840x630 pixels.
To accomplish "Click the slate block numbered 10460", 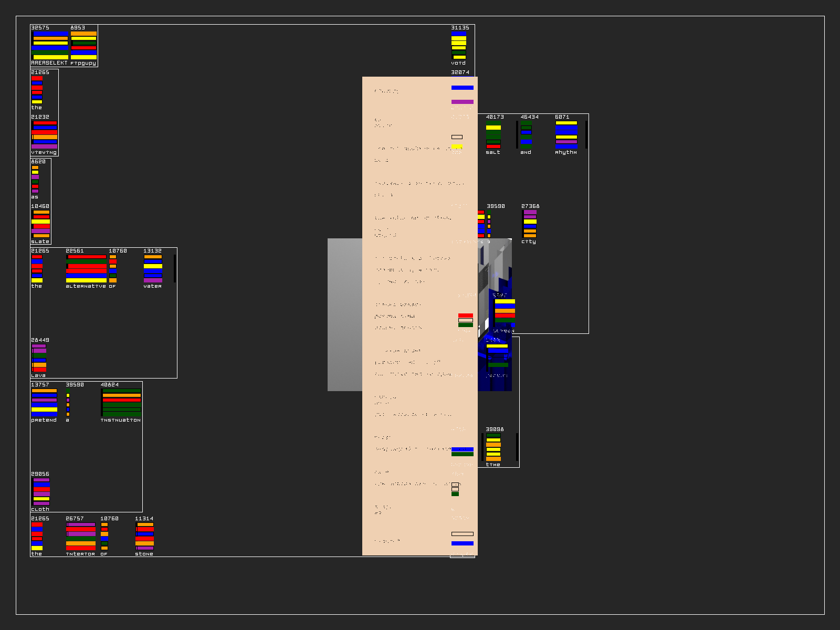I will click(x=41, y=224).
